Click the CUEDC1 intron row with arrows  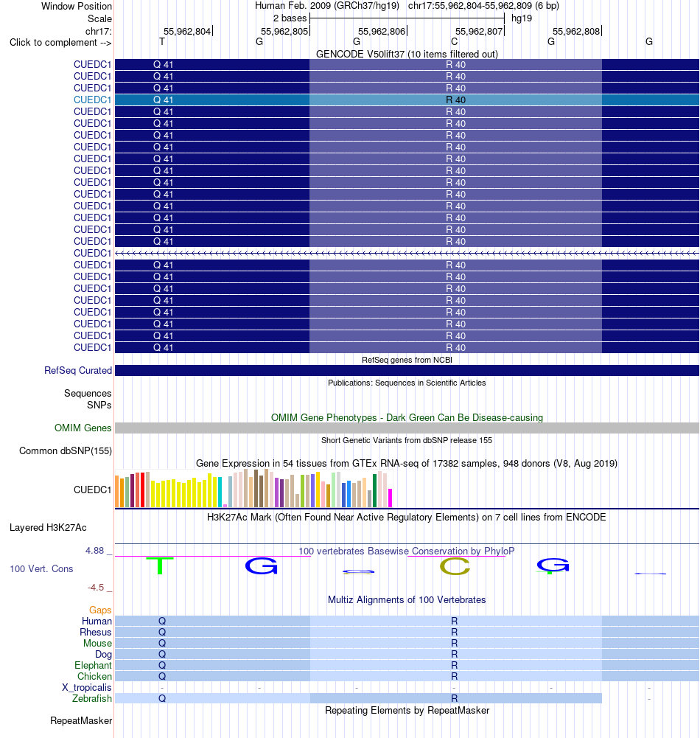coord(407,253)
